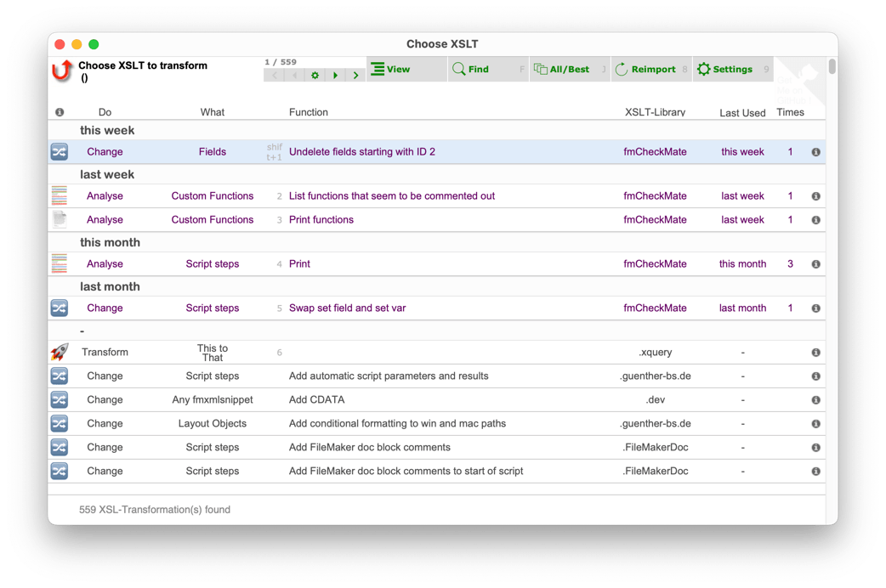Screen dimensions: 886x588
Task: Show info for Add CDATA row
Action: pos(816,399)
